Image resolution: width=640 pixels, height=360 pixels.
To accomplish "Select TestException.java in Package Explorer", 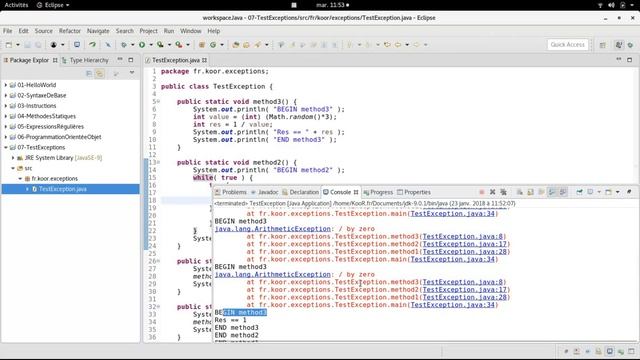I will [x=62, y=189].
